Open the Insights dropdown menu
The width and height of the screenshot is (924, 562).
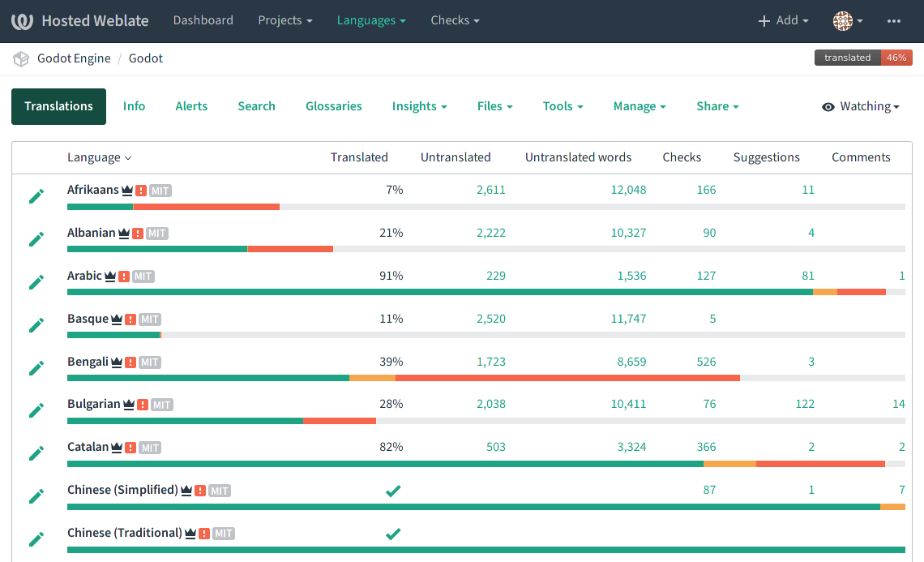click(419, 107)
